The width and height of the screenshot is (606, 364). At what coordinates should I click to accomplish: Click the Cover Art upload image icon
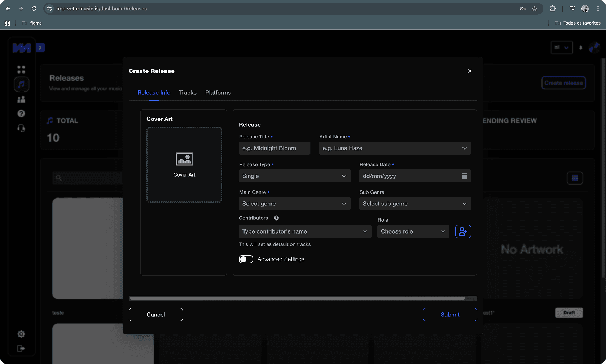[x=184, y=159]
